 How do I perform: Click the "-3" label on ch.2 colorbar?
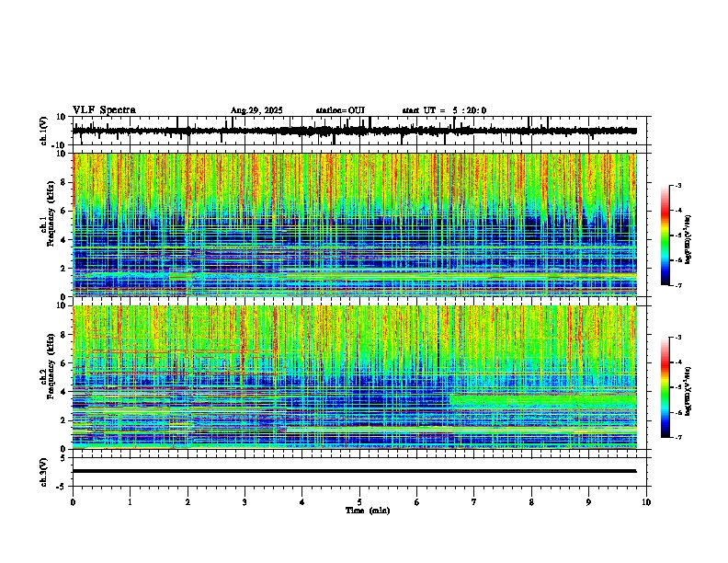point(677,338)
